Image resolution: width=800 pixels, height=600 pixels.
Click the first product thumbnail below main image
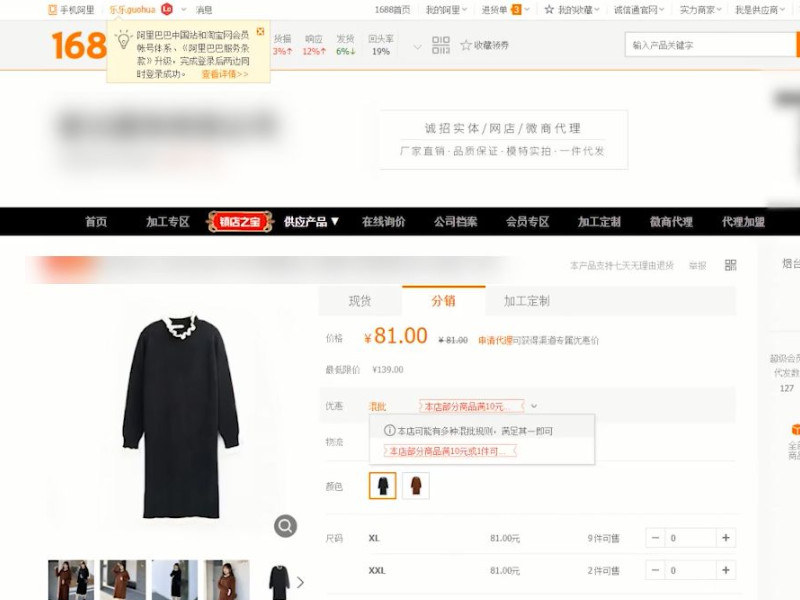(68, 580)
